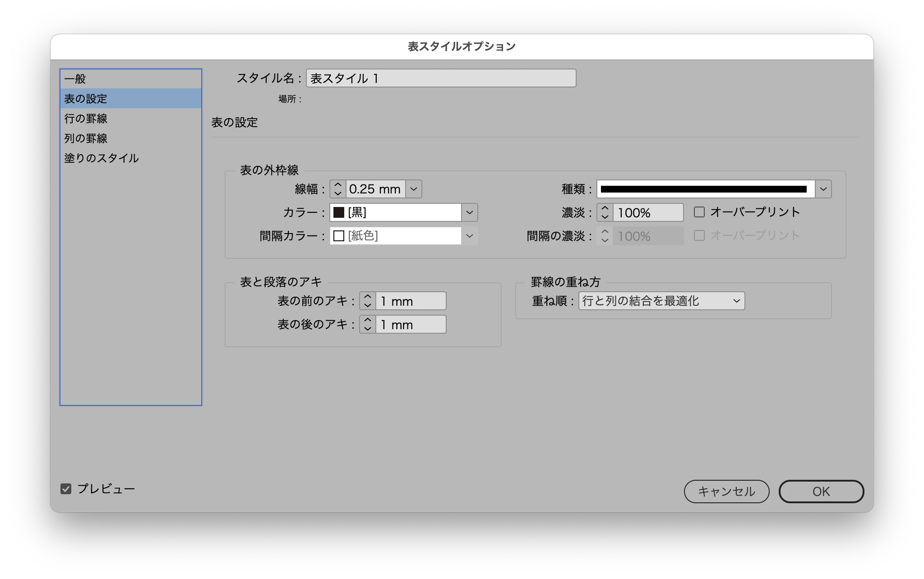Toggle the Preview checkbox

pyautogui.click(x=66, y=489)
